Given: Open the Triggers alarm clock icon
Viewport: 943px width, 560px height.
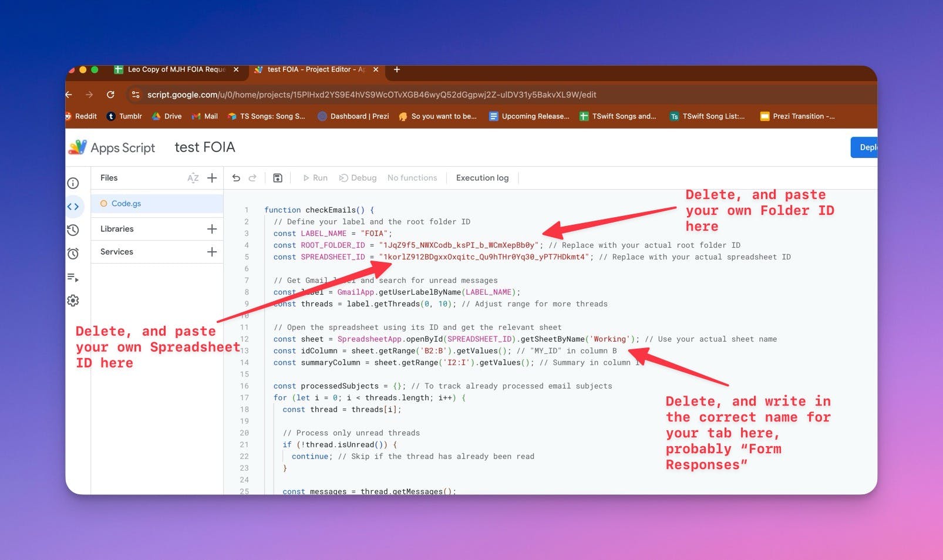Looking at the screenshot, I should 73,254.
